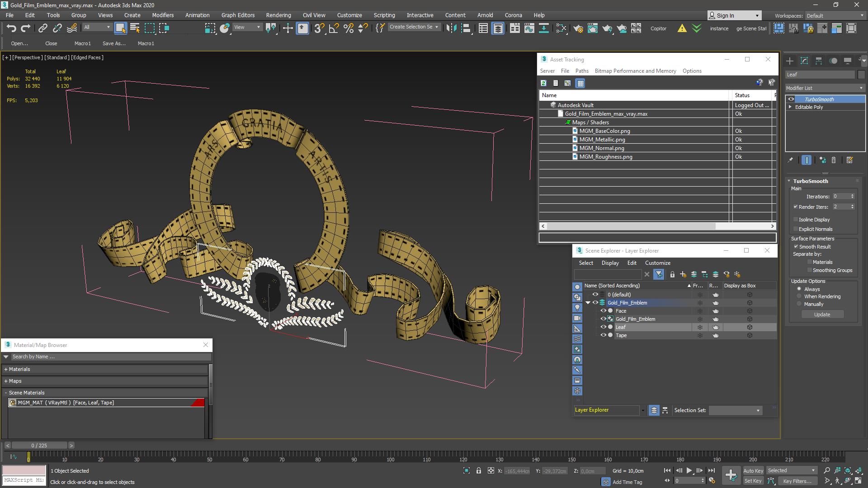Open the Align tool
The height and width of the screenshot is (488, 868).
pyautogui.click(x=466, y=28)
